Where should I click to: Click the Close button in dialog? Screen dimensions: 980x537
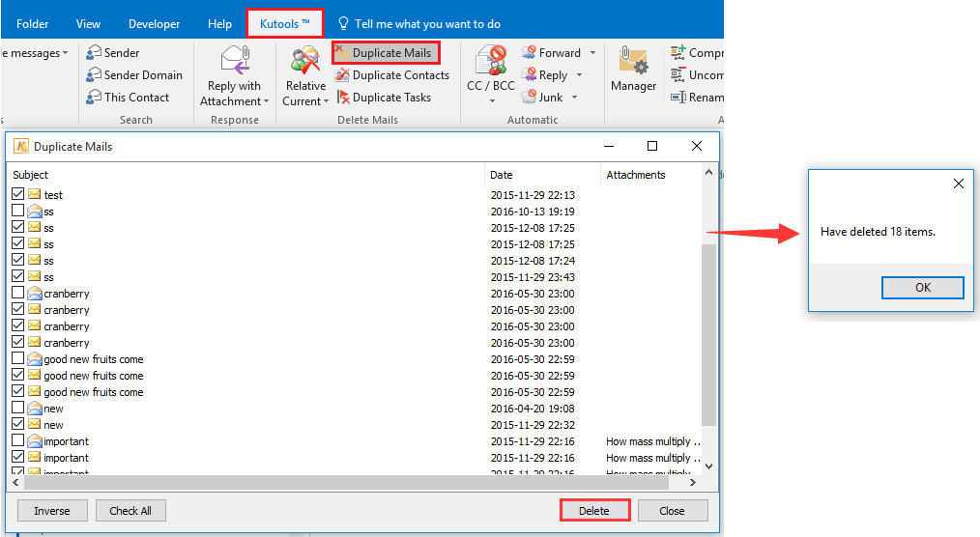pyautogui.click(x=673, y=511)
